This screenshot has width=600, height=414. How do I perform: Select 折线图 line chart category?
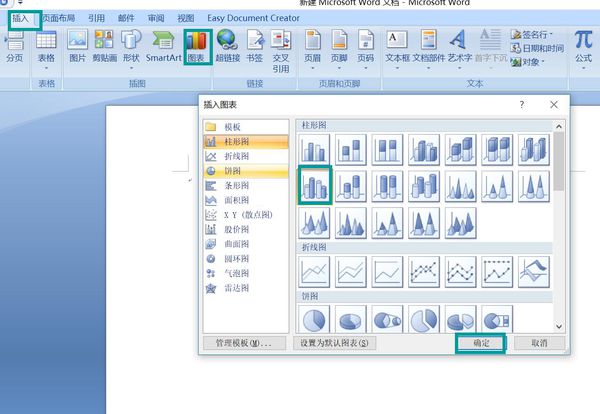(246, 156)
